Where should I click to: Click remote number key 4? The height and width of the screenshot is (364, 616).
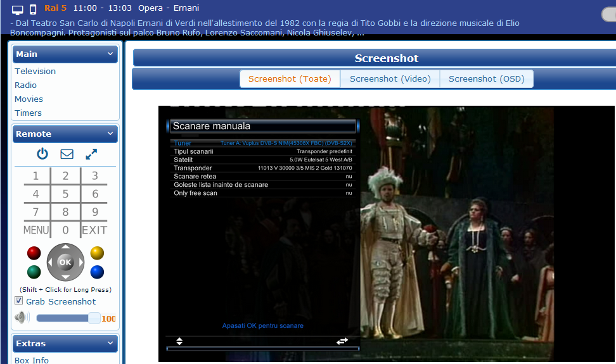[35, 194]
